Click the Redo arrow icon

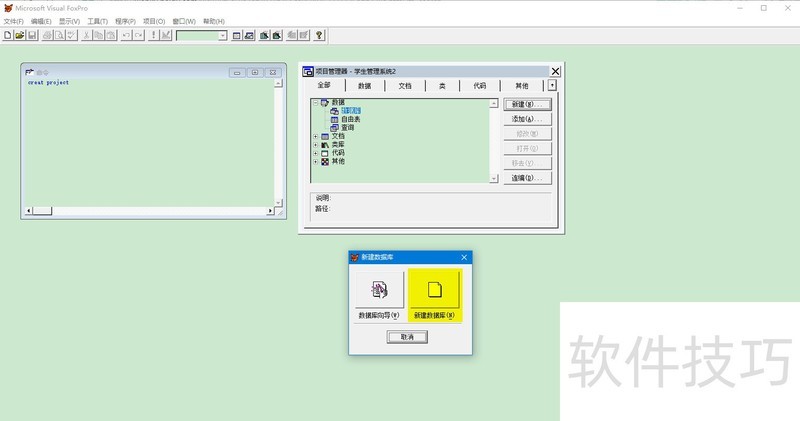tap(138, 35)
